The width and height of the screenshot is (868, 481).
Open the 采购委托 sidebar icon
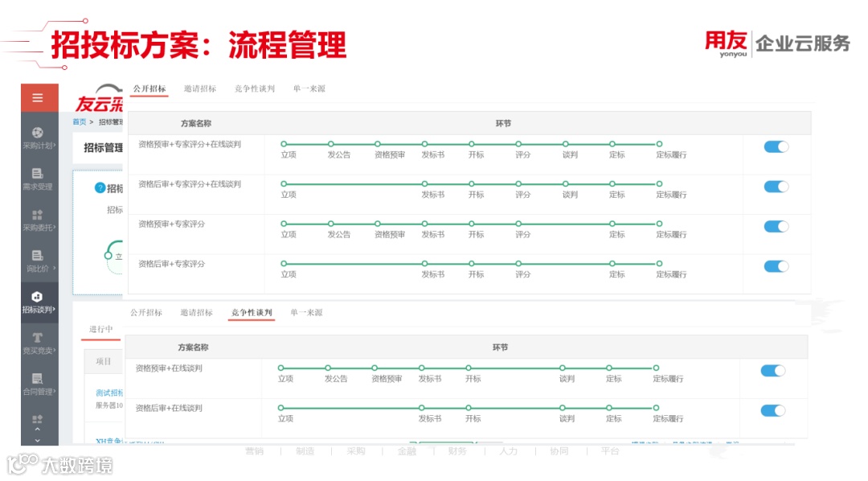38,215
